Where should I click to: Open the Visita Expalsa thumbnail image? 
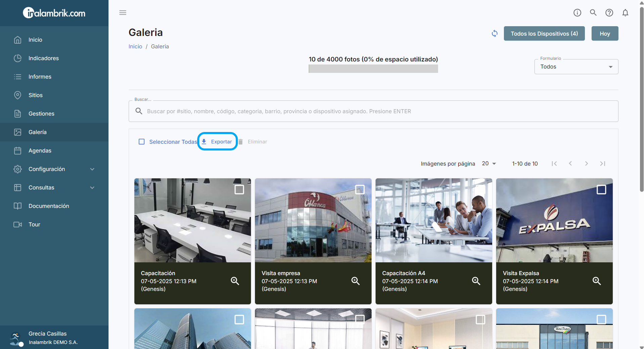point(554,220)
